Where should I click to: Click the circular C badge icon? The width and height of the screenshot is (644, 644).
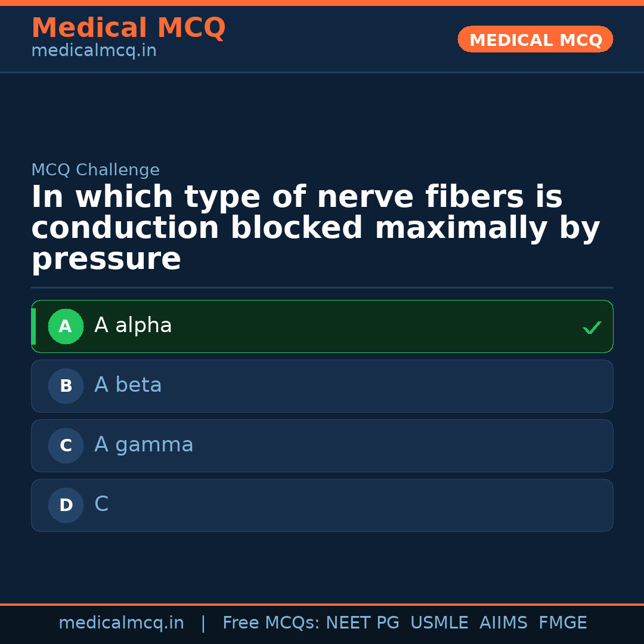point(66,445)
